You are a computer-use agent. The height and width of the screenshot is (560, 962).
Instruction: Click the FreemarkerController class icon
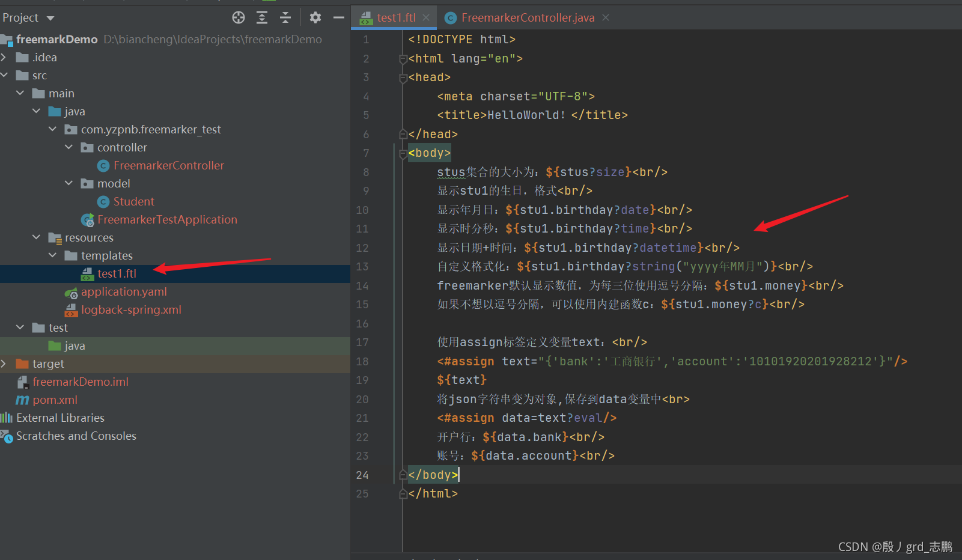click(x=103, y=166)
